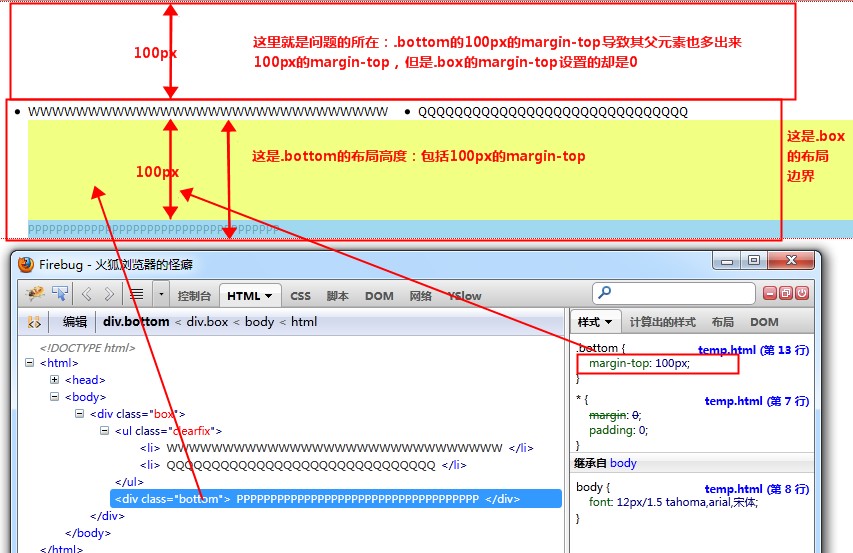Switch to 计算出的样式 computed tab
This screenshot has height=553, width=853.
click(x=662, y=322)
